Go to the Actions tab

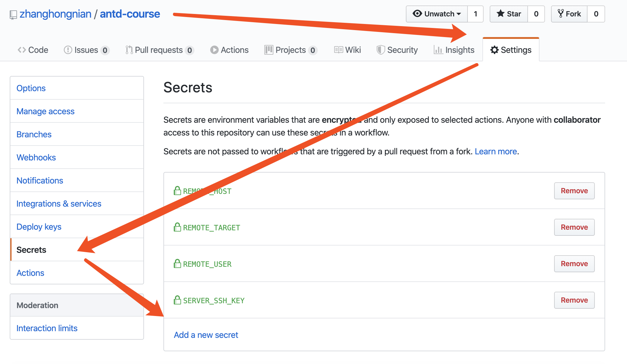[229, 50]
